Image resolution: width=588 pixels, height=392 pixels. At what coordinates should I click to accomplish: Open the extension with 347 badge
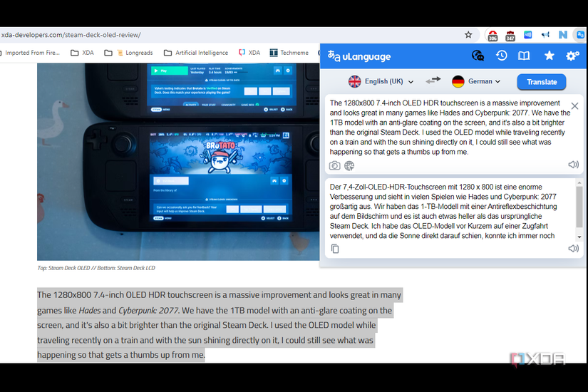510,35
